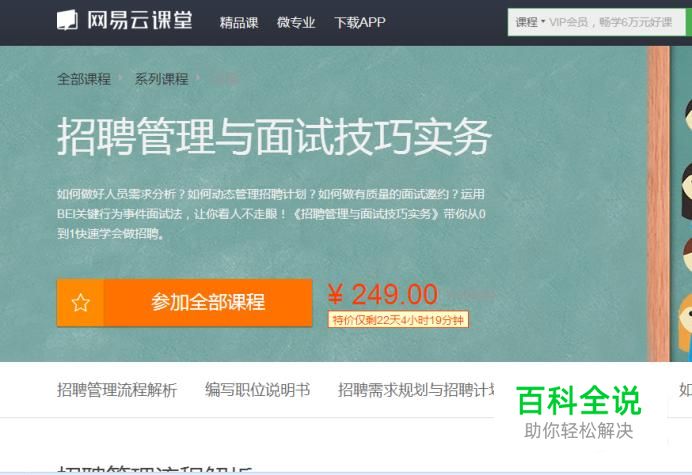Go to 系列课程 breadcrumb link
Screen dimensions: 692x475
[162, 79]
